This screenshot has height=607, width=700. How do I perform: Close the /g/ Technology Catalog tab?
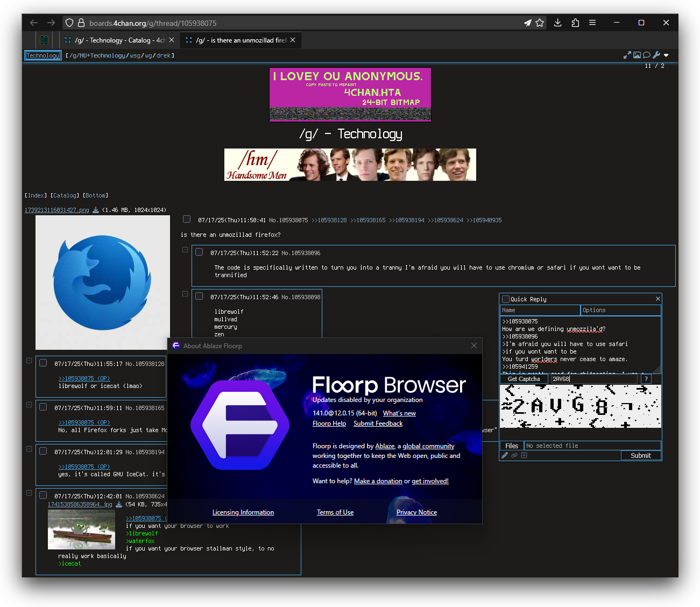click(172, 40)
